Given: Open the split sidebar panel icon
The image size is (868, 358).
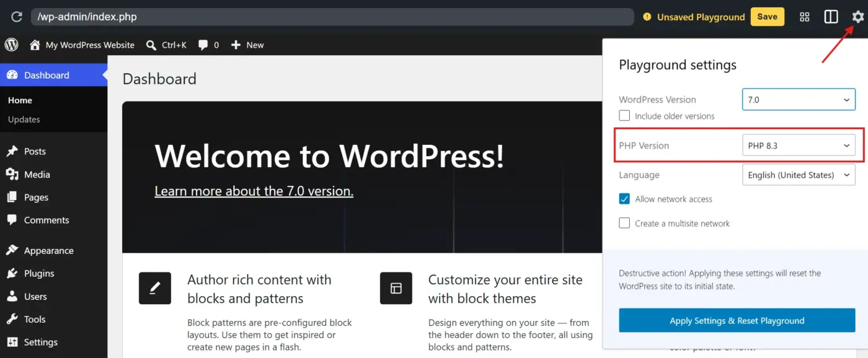Looking at the screenshot, I should coord(831,17).
